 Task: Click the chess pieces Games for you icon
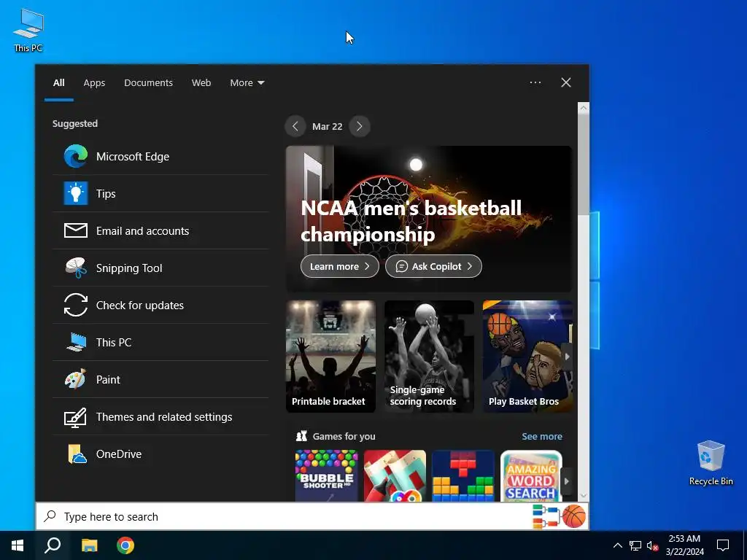coord(301,436)
